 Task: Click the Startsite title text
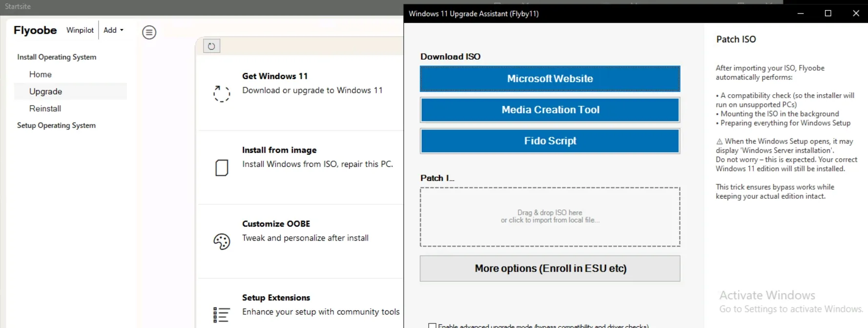[x=18, y=6]
